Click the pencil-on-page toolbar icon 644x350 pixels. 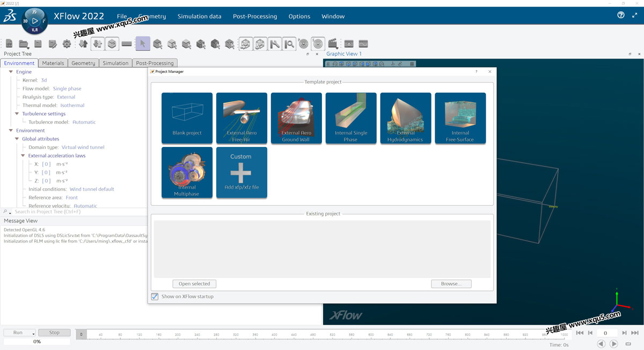(x=53, y=44)
